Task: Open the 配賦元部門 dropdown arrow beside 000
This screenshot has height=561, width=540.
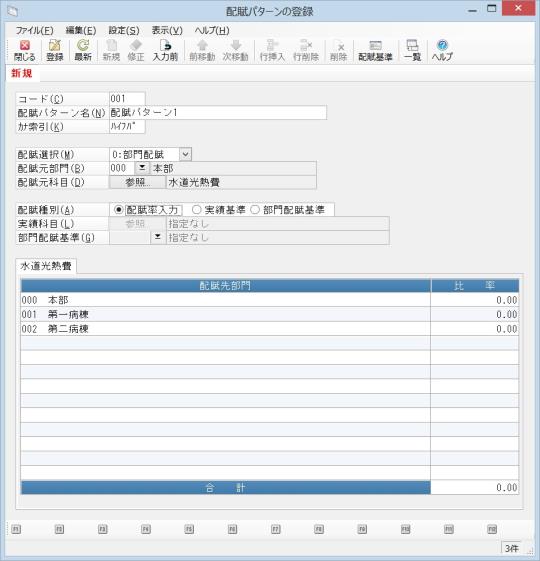Action: [x=142, y=168]
